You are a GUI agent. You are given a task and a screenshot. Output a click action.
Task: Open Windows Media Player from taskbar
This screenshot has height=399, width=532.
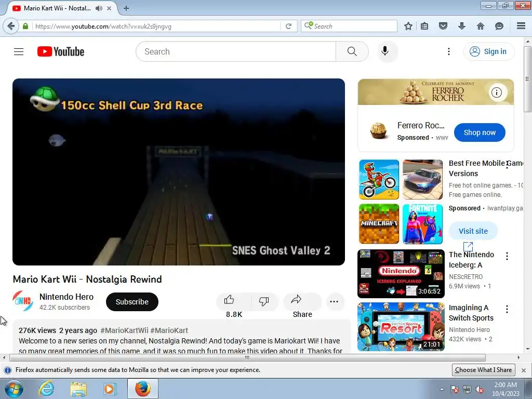[110, 389]
